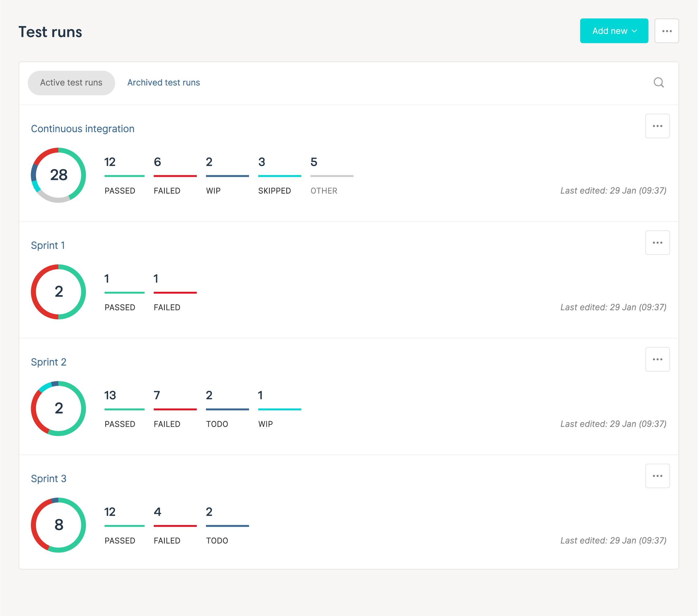Click the 6 FAILED stat in Continuous integration
This screenshot has width=698, height=616.
(x=174, y=176)
